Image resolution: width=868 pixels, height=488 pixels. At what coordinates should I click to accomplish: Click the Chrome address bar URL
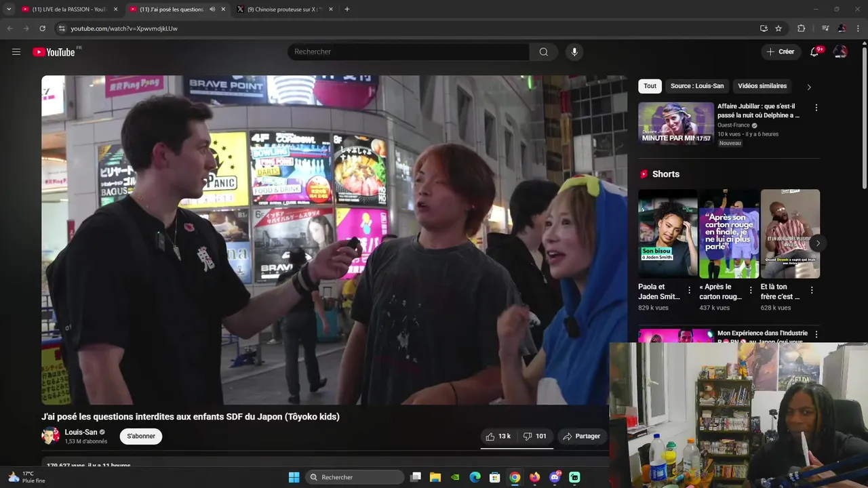pos(124,28)
